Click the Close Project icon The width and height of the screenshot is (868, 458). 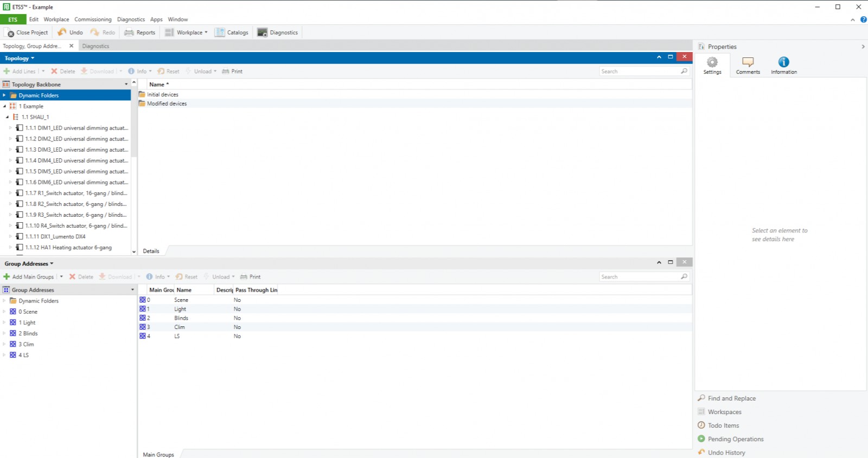point(10,33)
